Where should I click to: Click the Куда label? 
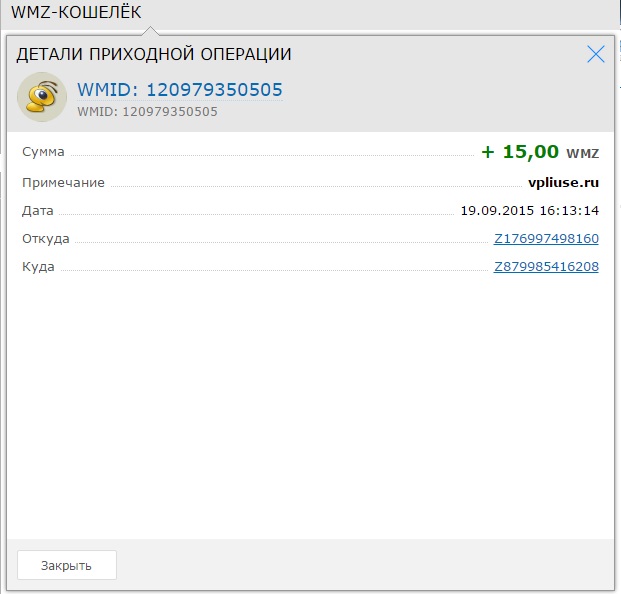click(38, 267)
